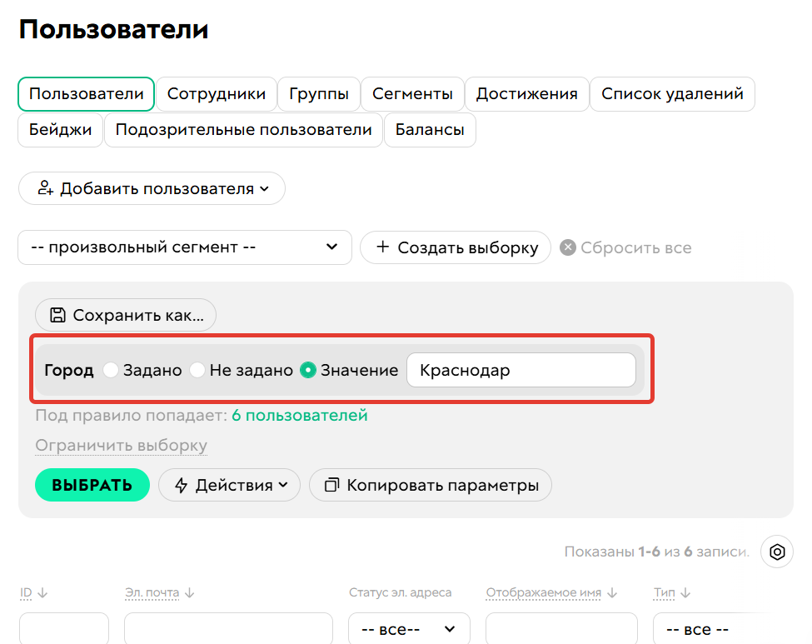Select the Задано radio button
This screenshot has width=812, height=644.
point(111,370)
